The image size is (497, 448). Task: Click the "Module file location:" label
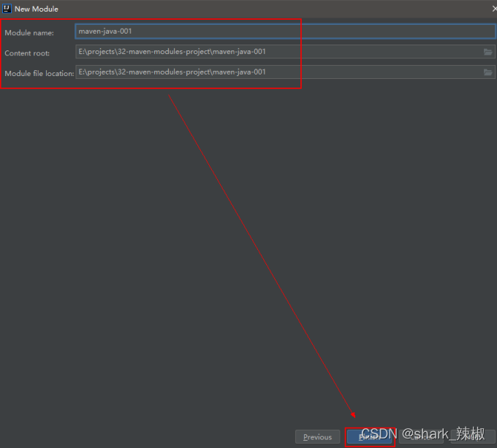[x=39, y=73]
